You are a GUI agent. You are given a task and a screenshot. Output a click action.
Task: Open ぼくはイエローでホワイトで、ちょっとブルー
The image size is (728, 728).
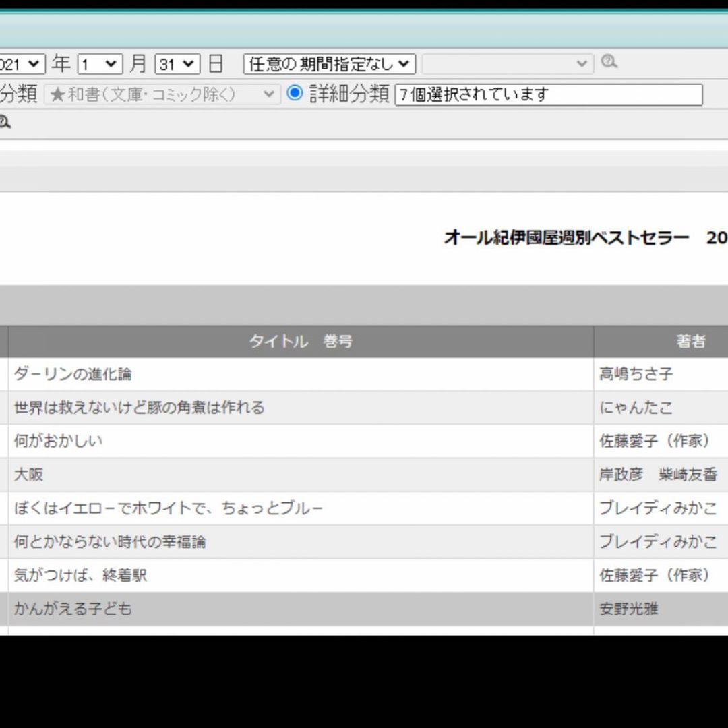169,508
